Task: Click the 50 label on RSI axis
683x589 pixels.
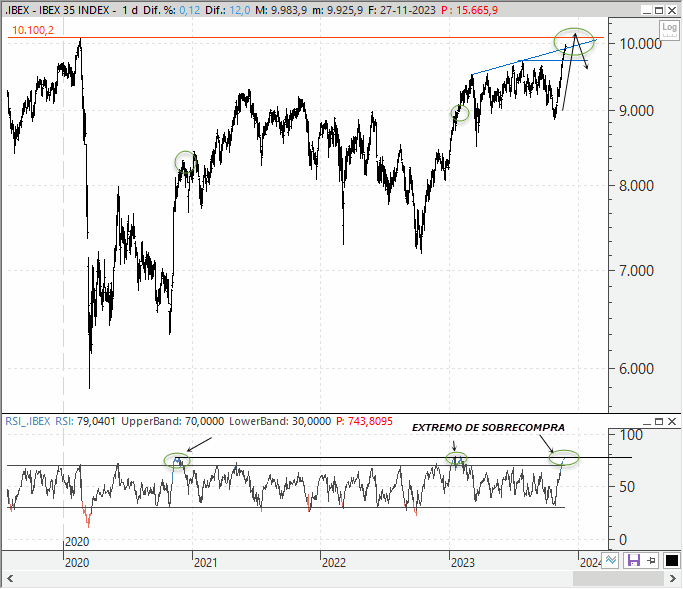Action: [x=627, y=487]
